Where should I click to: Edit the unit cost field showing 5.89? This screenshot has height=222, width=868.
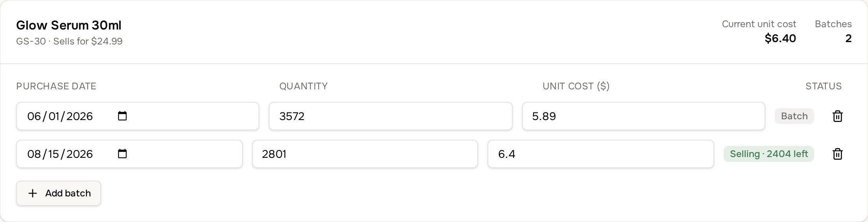643,116
